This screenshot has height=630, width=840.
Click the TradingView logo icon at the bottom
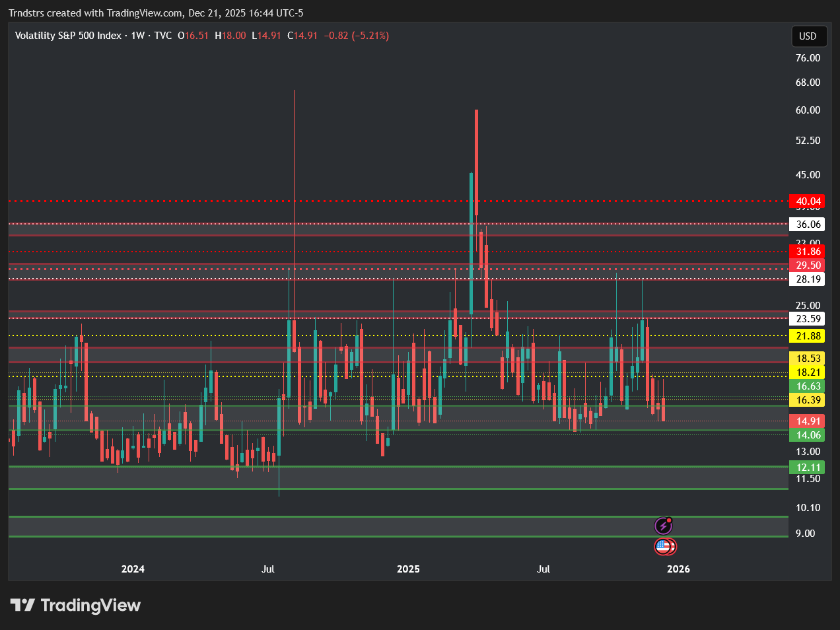tap(22, 605)
